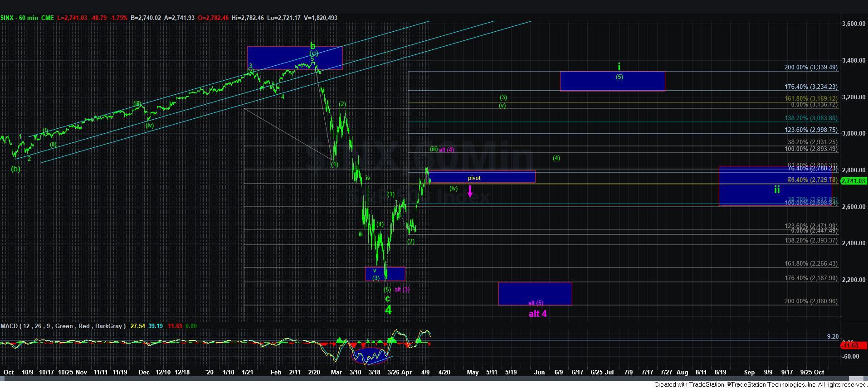Click the 2,400.00 price axis label
The height and width of the screenshot is (388, 868).
853,243
